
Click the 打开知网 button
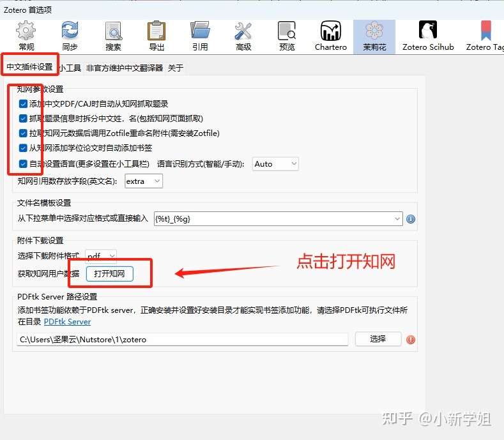tap(110, 274)
